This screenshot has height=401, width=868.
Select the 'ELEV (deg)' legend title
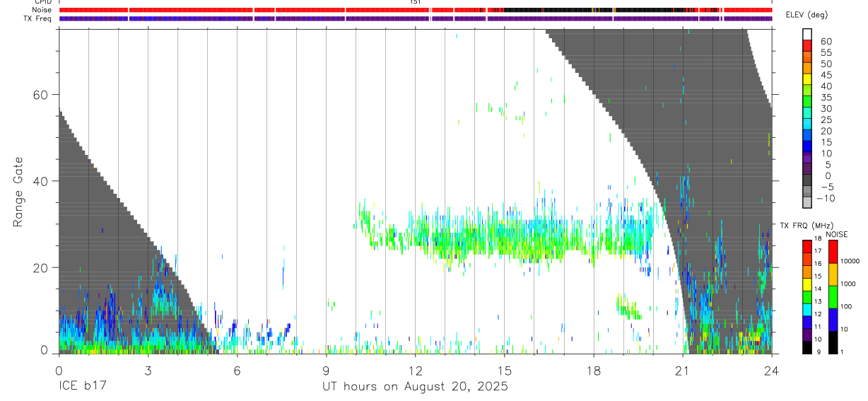(x=806, y=16)
